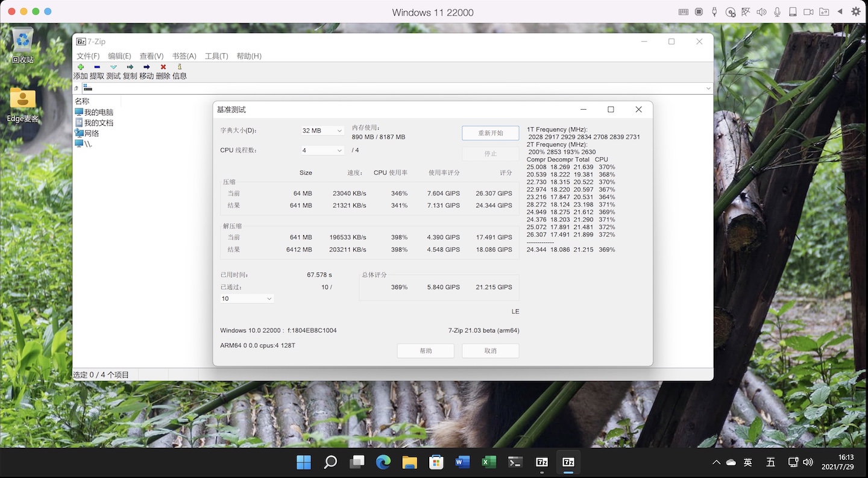Viewport: 868px width, 478px height.
Task: Open the CPU 线程数 dropdown
Action: [x=322, y=150]
